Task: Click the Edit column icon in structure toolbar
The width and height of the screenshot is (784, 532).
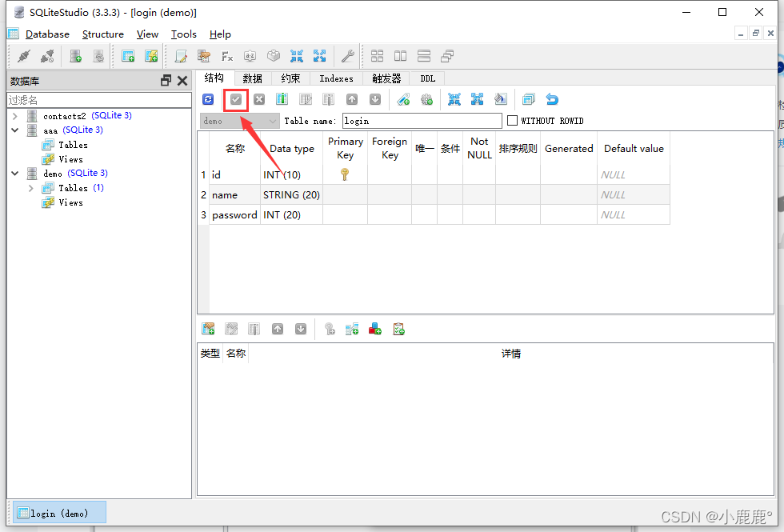Action: 306,99
